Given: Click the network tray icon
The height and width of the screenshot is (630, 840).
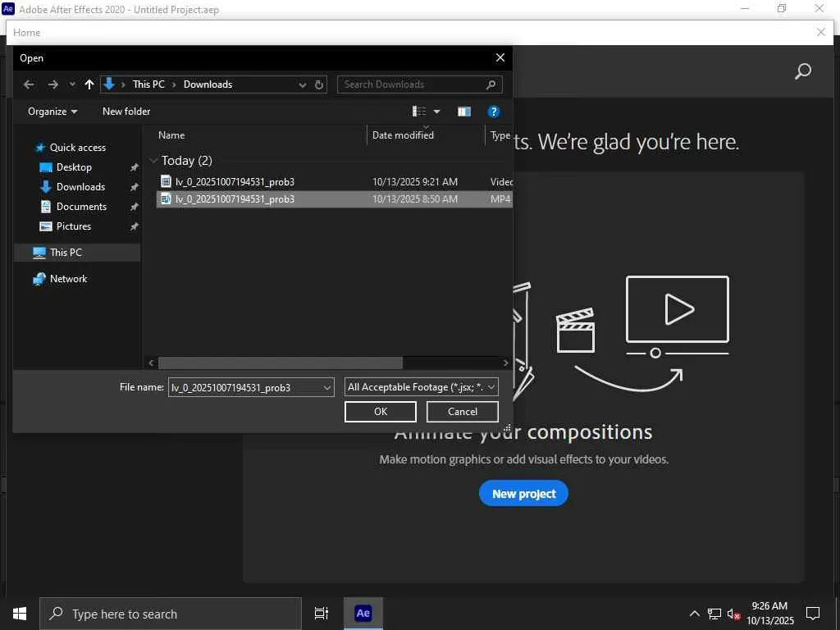Looking at the screenshot, I should [x=714, y=614].
